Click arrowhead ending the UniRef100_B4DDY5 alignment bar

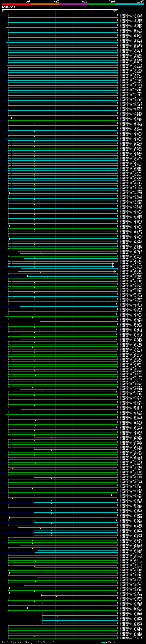113,266
